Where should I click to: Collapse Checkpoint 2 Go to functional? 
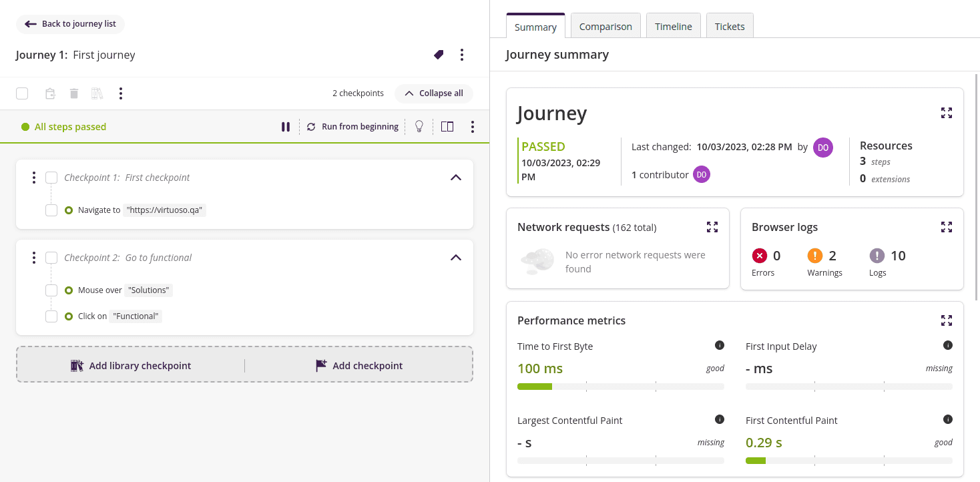pos(456,257)
